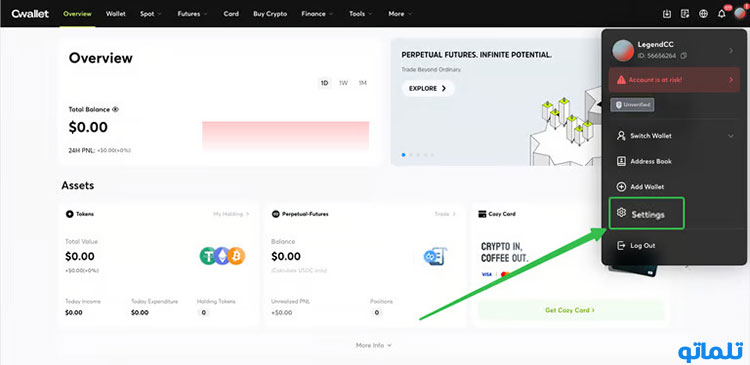The height and width of the screenshot is (365, 750).
Task: Open the orders document icon in top bar
Action: [685, 14]
